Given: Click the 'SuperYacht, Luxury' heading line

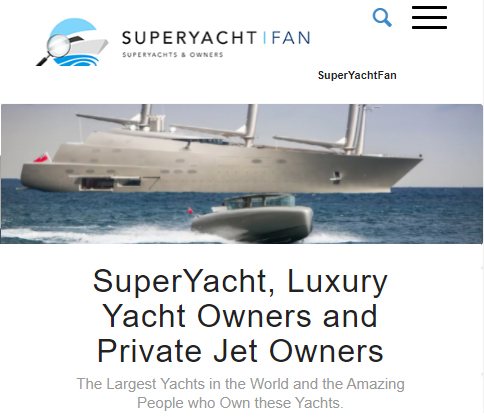Looking at the screenshot, I should coord(240,282).
